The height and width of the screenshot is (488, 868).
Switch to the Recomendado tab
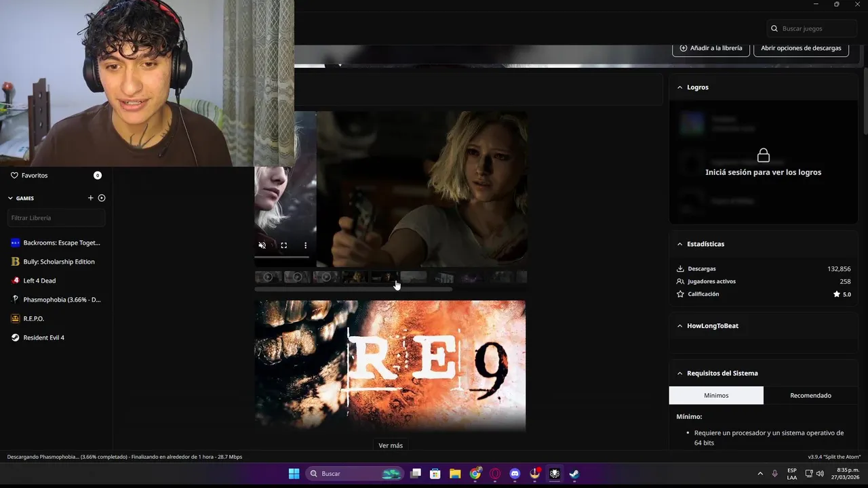tap(810, 395)
